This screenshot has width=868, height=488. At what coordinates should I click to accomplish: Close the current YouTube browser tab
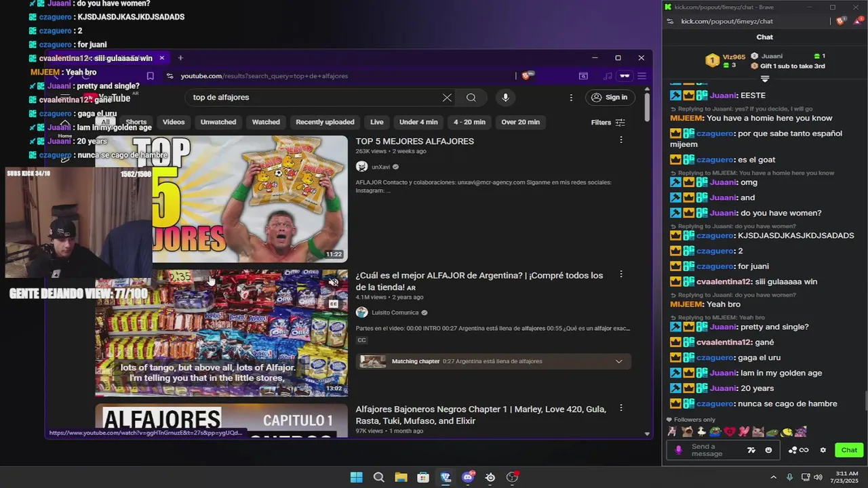pyautogui.click(x=161, y=58)
